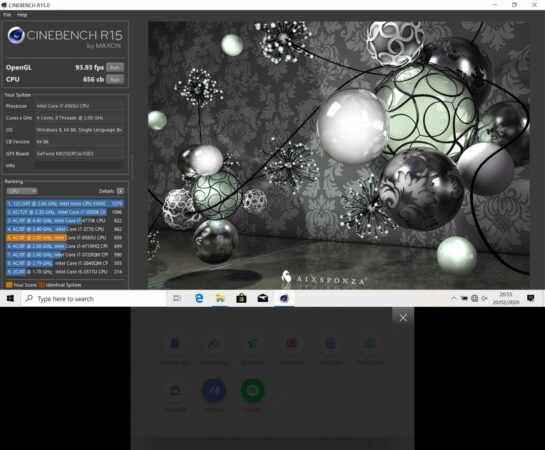
Task: Click the OS field showing Windows 8
Action: click(80, 130)
